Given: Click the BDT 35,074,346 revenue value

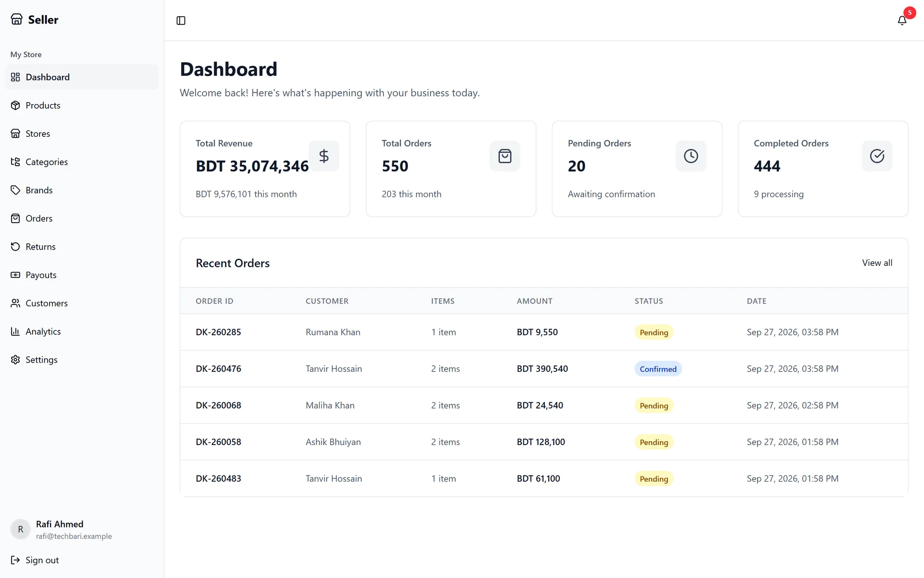Looking at the screenshot, I should point(252,166).
